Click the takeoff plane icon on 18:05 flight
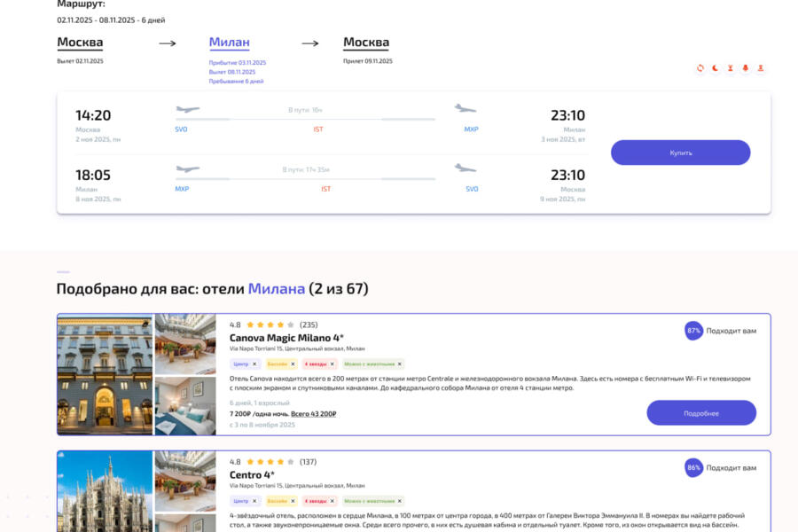Screen dimensions: 798x532 tap(187, 169)
